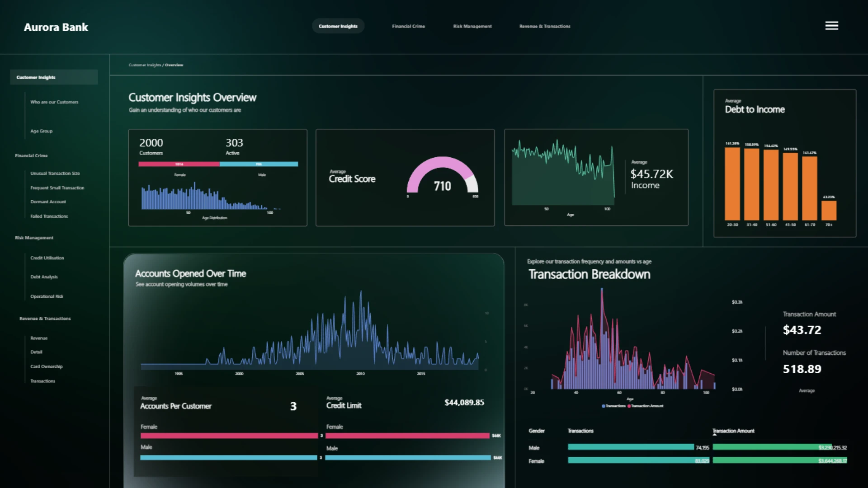868x488 pixels.
Task: Select the Financial Crime top tab
Action: tap(408, 26)
